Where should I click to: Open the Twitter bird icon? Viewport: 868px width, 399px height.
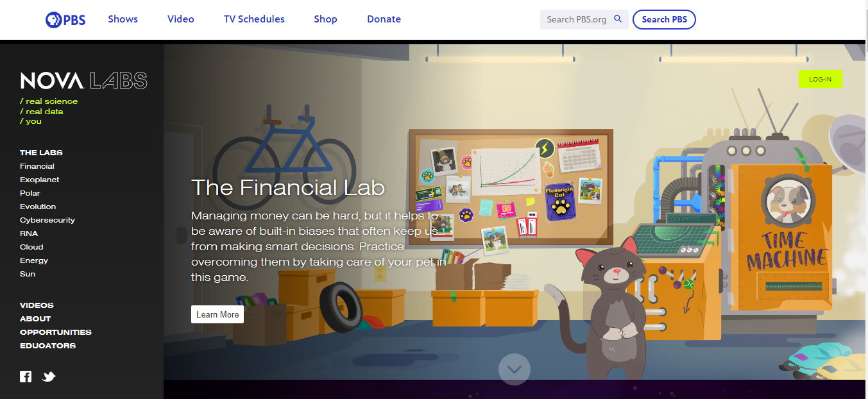49,377
